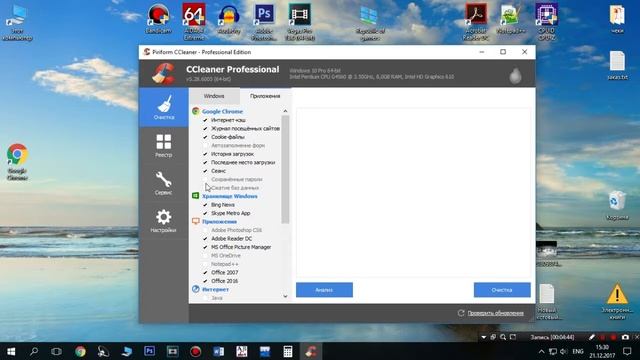
Task: Select the Google Chrome desktop shortcut
Action: point(17,162)
